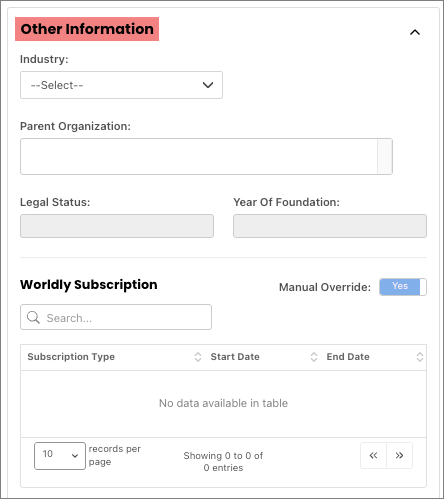Viewport: 444px width, 499px height.
Task: Click the Parent Organization input field
Action: pyautogui.click(x=199, y=156)
